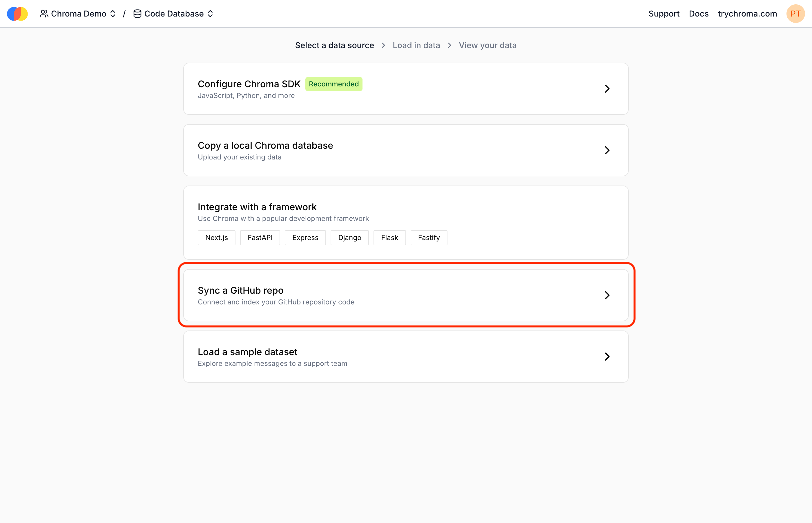Expand the breadcrumb chevron after Load in data

tap(449, 45)
